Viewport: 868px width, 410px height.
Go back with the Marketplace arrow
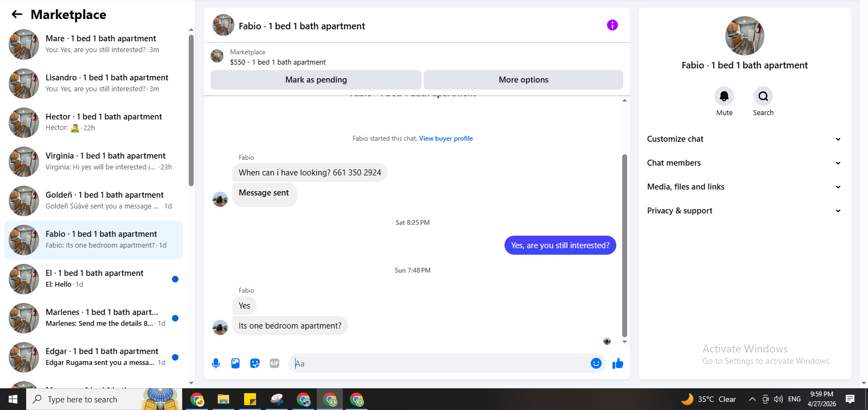[17, 15]
